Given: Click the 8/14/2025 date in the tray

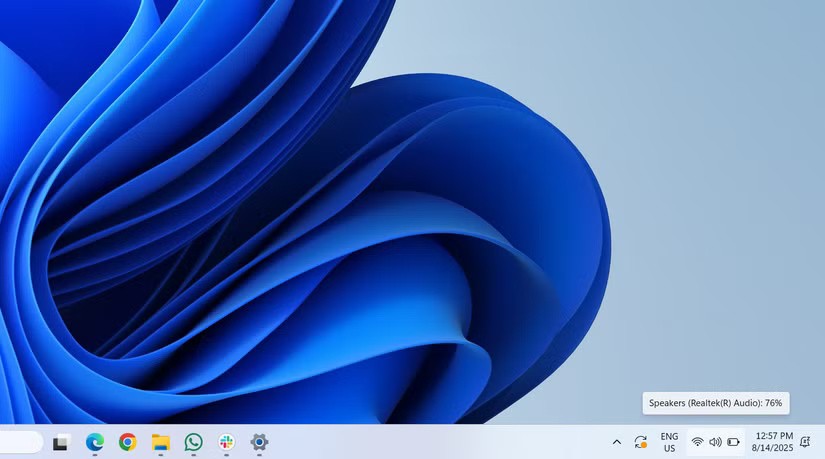Looking at the screenshot, I should tap(773, 448).
